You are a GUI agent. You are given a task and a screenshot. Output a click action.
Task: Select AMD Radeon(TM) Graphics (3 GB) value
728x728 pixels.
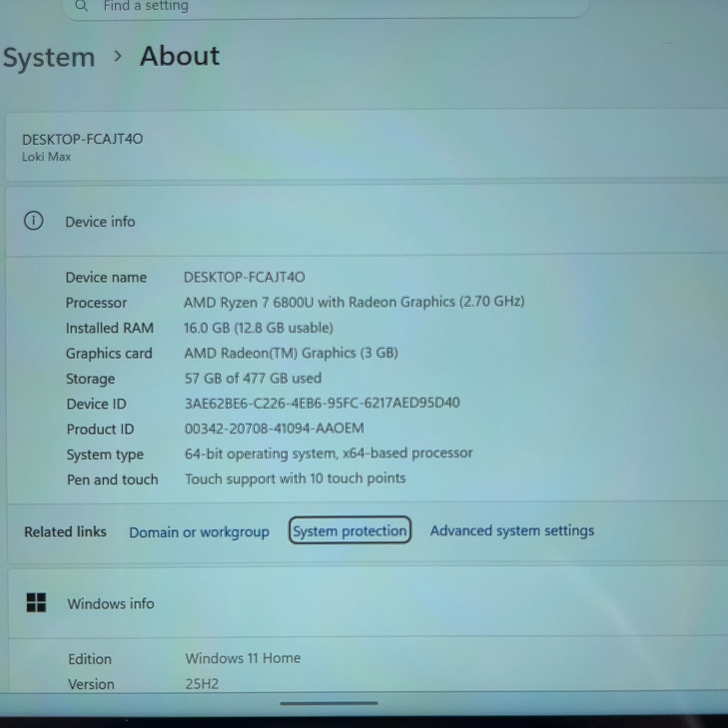[291, 352]
